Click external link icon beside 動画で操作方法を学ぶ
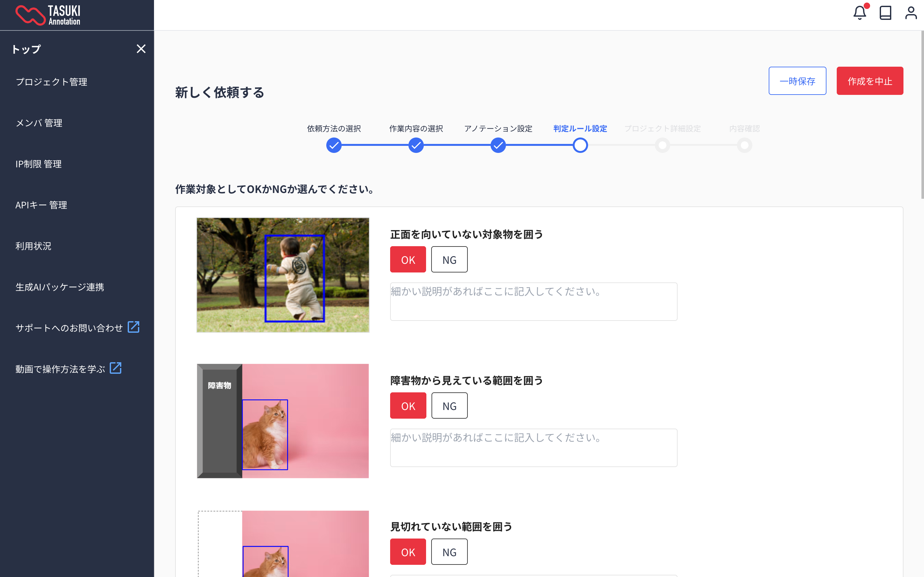This screenshot has height=577, width=924. 115,368
